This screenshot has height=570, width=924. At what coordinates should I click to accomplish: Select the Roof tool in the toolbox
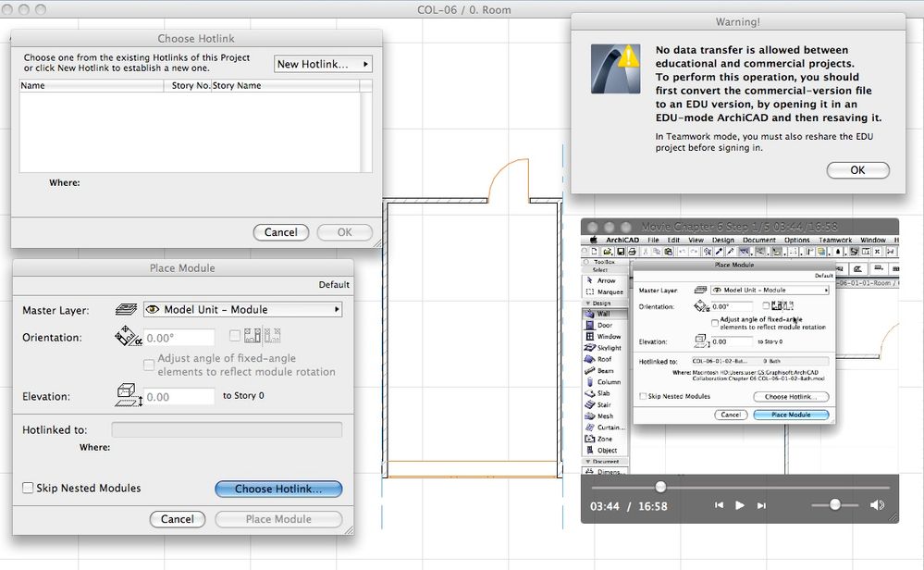(x=604, y=361)
